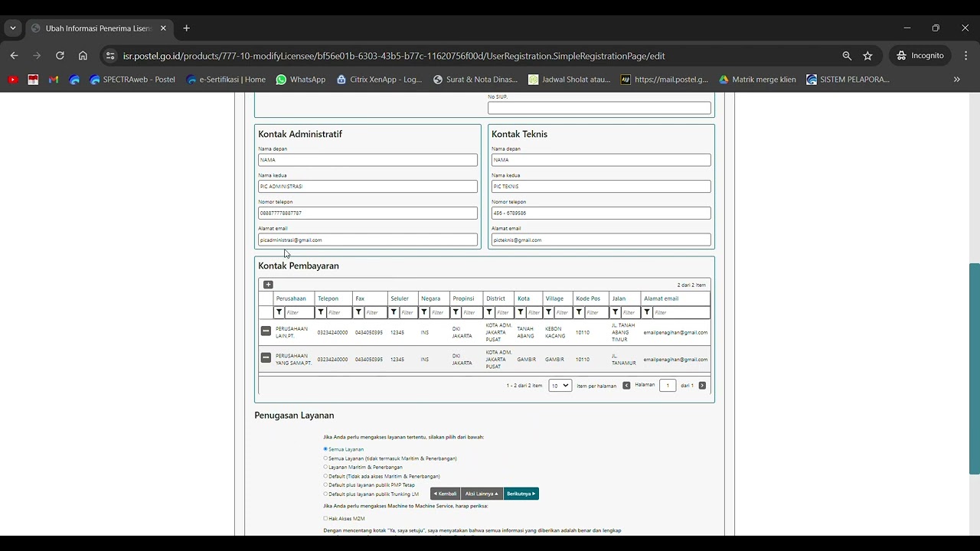Screen dimensions: 980x551
Task: Expand the Aksi Lainnya menu button
Action: (x=482, y=494)
